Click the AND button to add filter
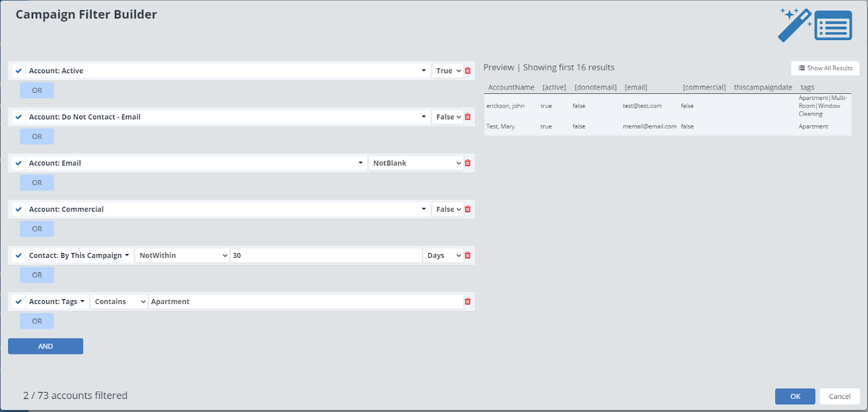 [x=46, y=346]
